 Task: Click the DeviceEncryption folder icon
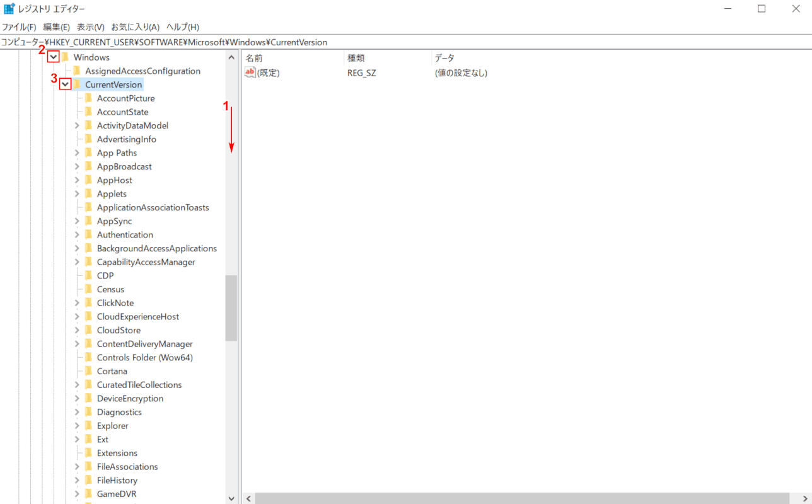coord(88,399)
